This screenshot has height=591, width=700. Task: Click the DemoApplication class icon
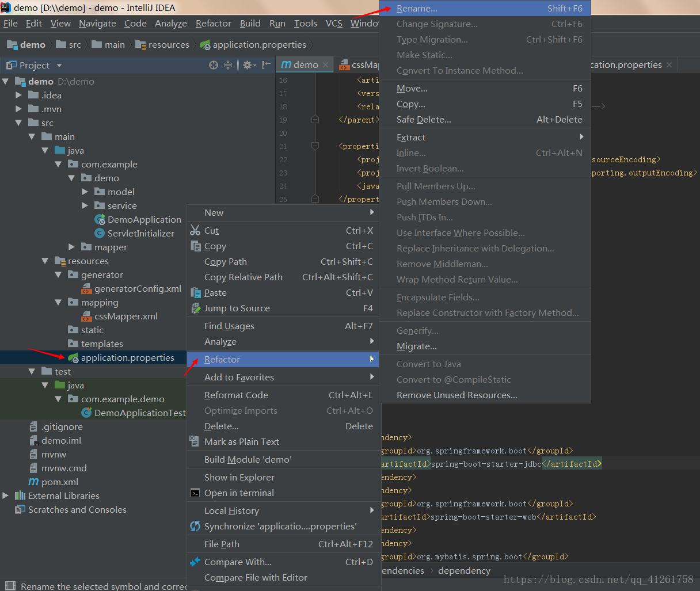(x=100, y=219)
